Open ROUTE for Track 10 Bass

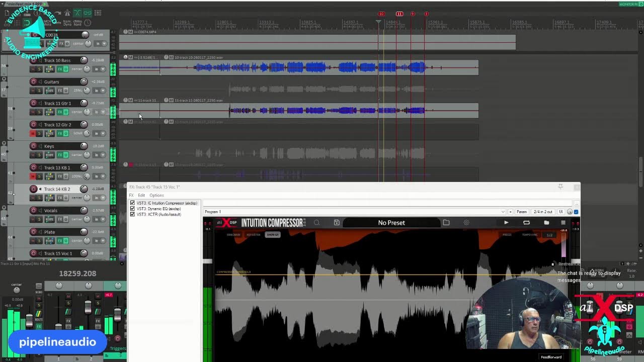point(50,69)
